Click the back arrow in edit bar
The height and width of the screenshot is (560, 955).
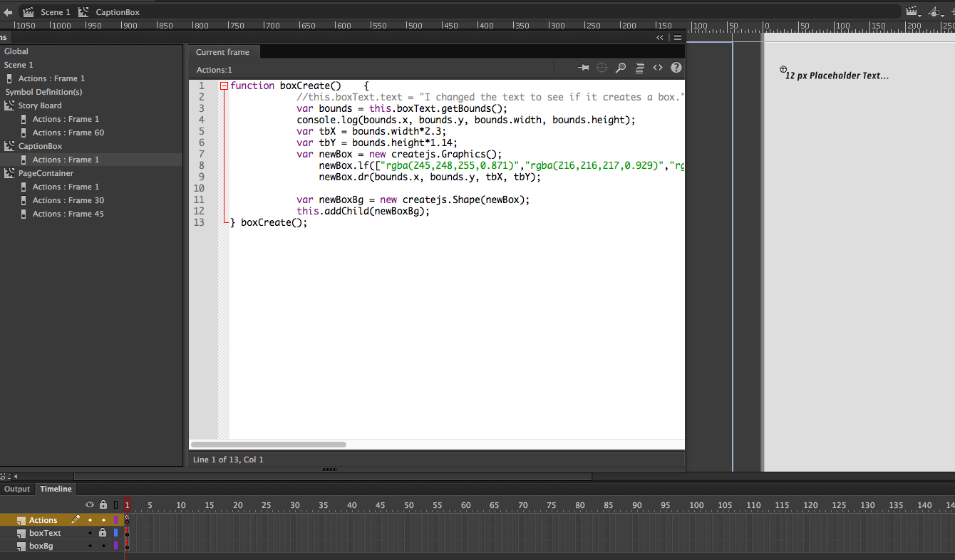pyautogui.click(x=8, y=12)
